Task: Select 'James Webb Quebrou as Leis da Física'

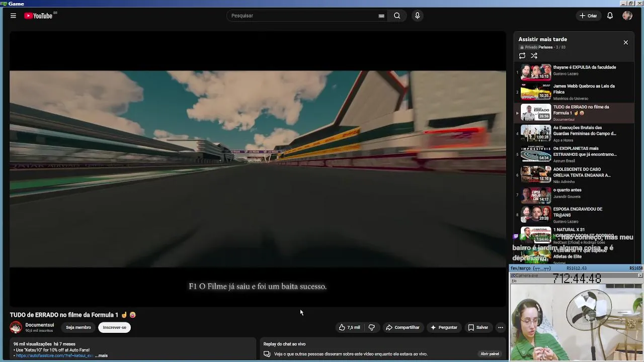Action: click(x=574, y=92)
